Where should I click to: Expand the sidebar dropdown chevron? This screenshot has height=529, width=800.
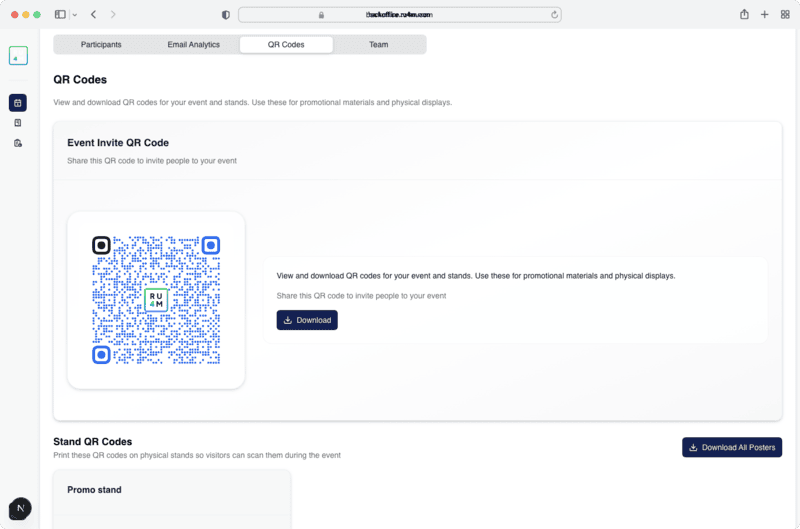coord(74,15)
